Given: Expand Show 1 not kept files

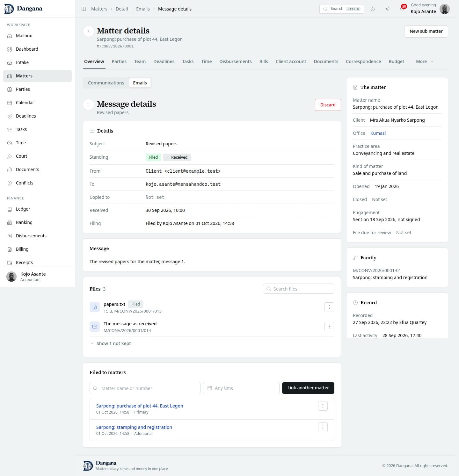Looking at the screenshot, I should 111,343.
